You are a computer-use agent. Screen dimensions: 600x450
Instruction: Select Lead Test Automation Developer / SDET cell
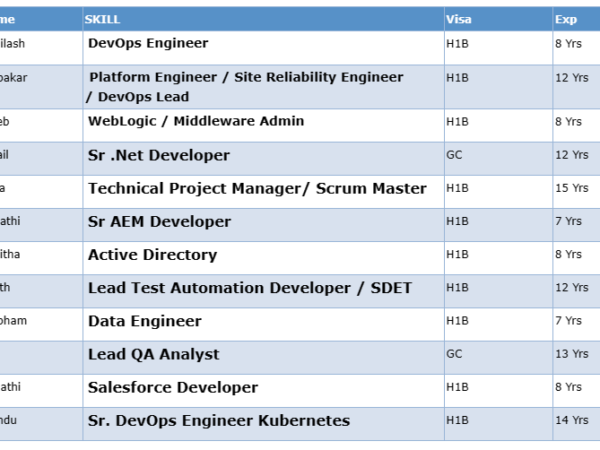pyautogui.click(x=250, y=288)
